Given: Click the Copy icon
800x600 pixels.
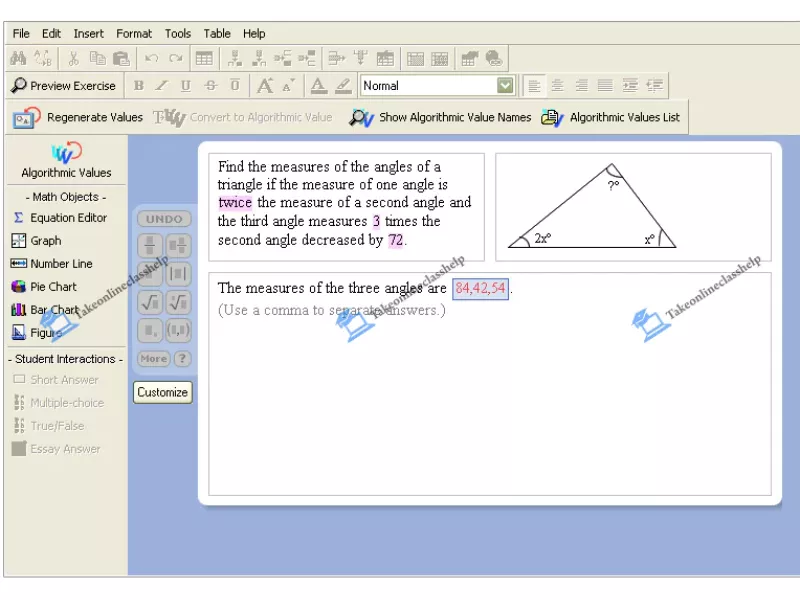Looking at the screenshot, I should point(97,59).
